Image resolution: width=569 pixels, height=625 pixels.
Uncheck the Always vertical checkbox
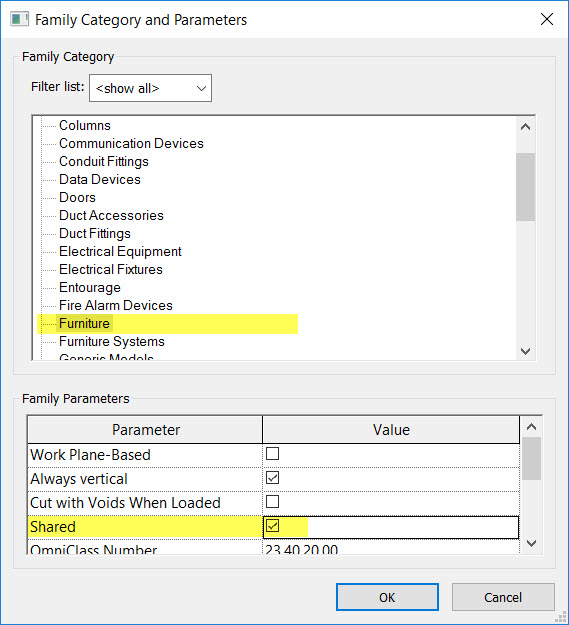[x=273, y=478]
